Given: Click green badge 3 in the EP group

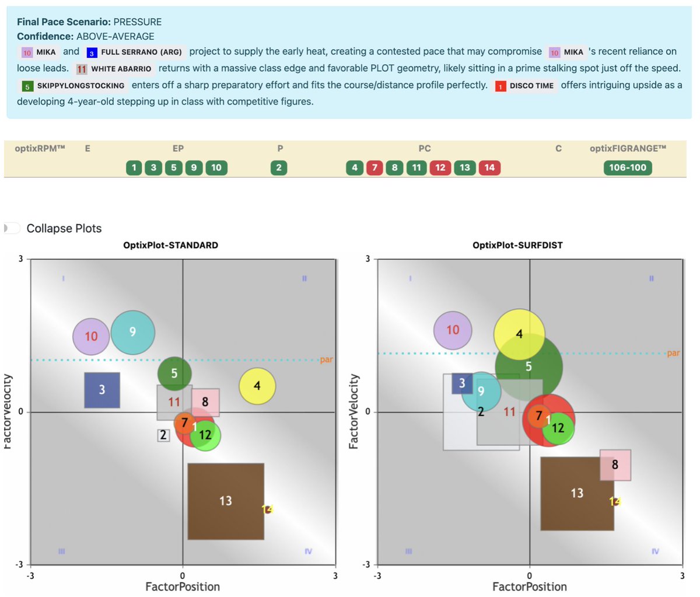Looking at the screenshot, I should pyautogui.click(x=153, y=167).
